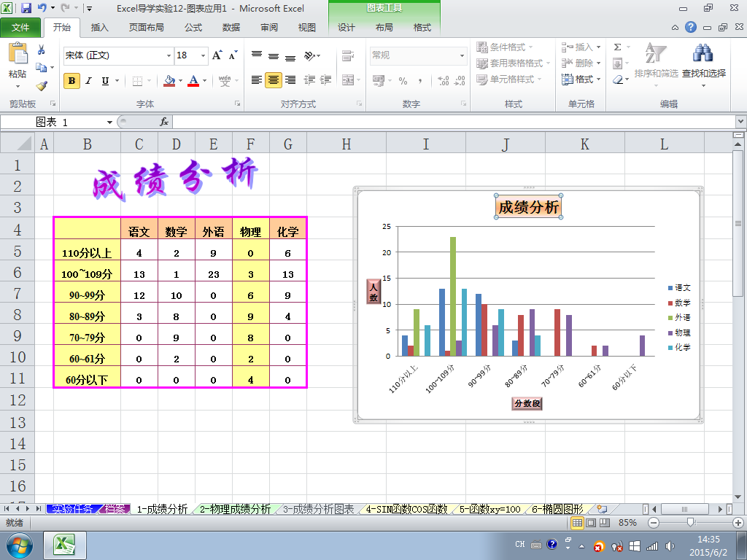Click the zoom in plus button
Screen dimensions: 747x560
[738, 523]
